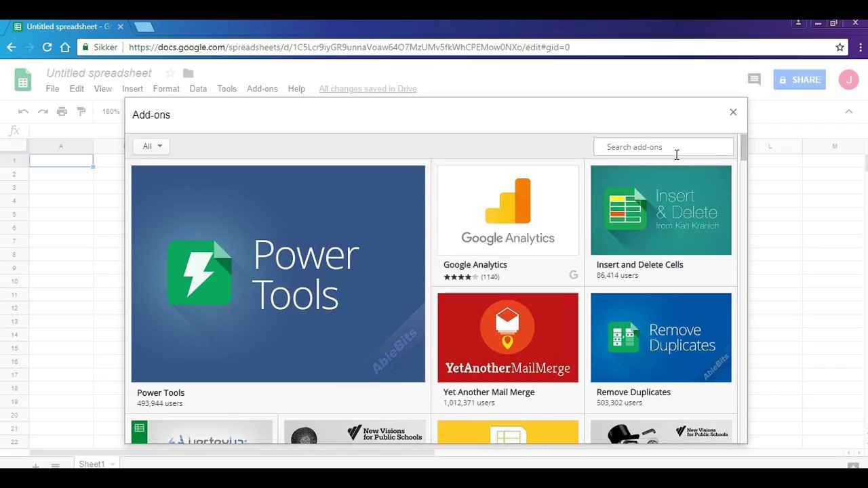Click into the Search add-ons field

663,146
